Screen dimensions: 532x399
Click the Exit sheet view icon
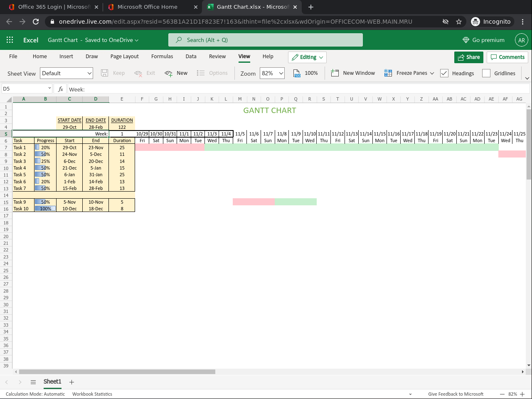138,73
